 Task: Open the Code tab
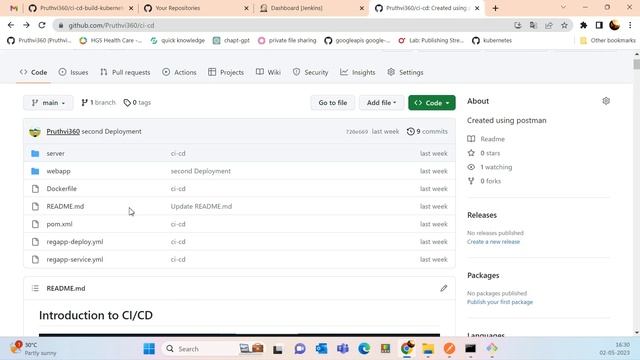coord(33,72)
